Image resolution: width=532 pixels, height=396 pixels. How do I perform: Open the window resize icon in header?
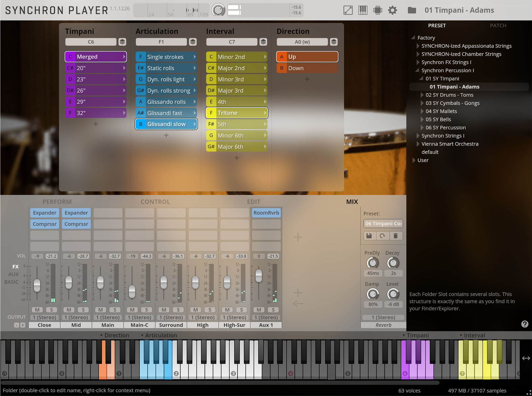click(348, 10)
